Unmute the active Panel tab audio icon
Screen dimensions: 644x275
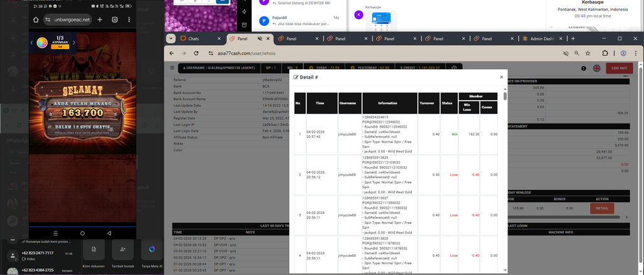(260, 38)
